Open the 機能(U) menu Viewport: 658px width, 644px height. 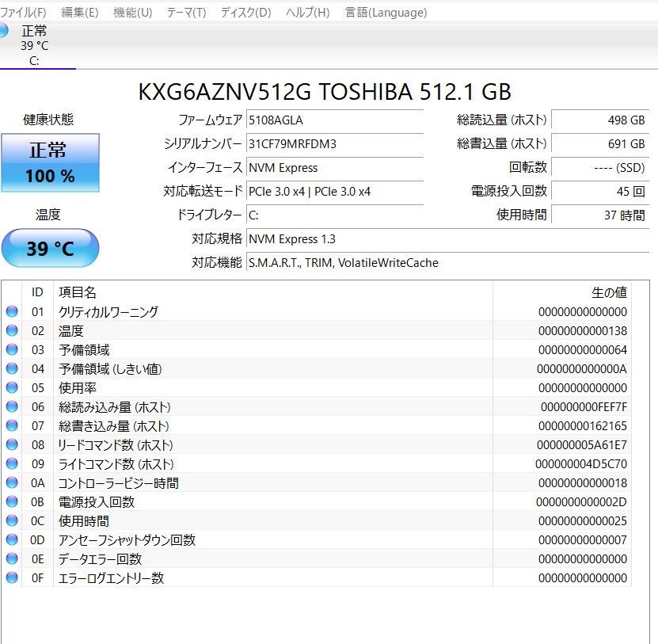(x=132, y=13)
